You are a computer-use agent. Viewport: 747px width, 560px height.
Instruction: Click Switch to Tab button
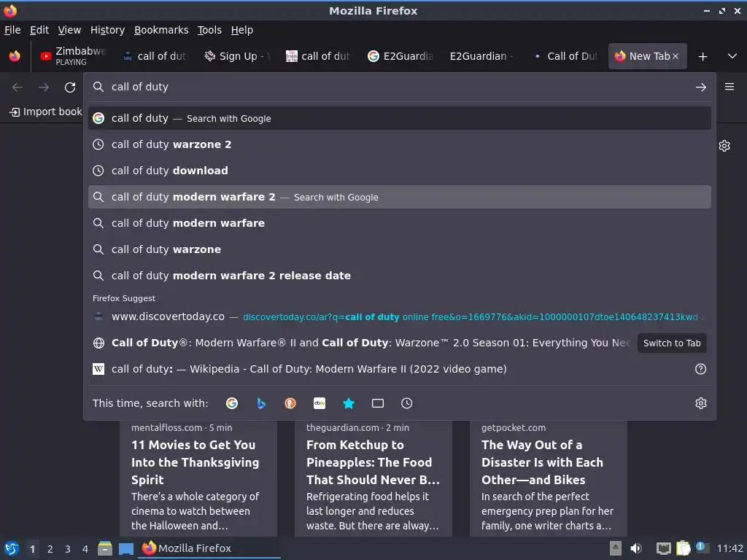pos(672,343)
